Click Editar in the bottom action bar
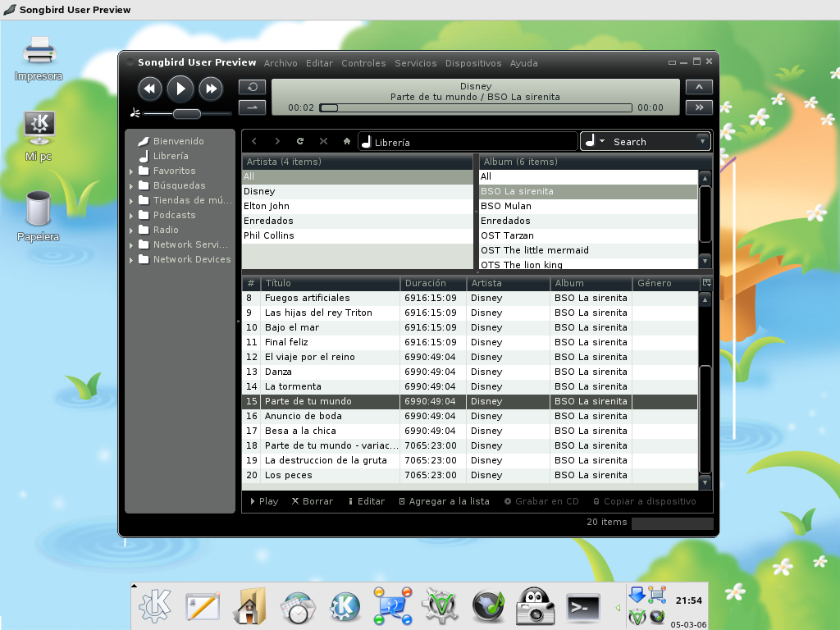Image resolution: width=840 pixels, height=630 pixels. (367, 501)
